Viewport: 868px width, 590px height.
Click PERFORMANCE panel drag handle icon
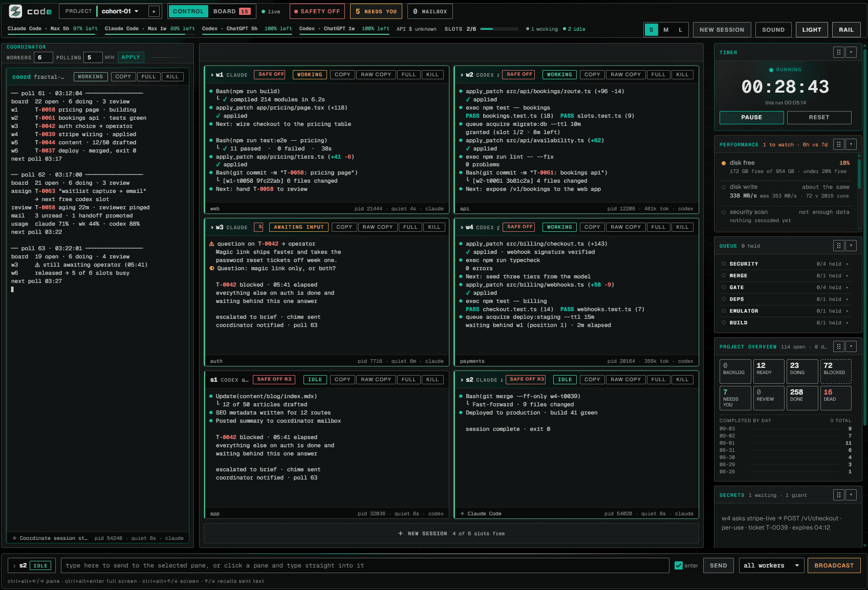point(838,144)
